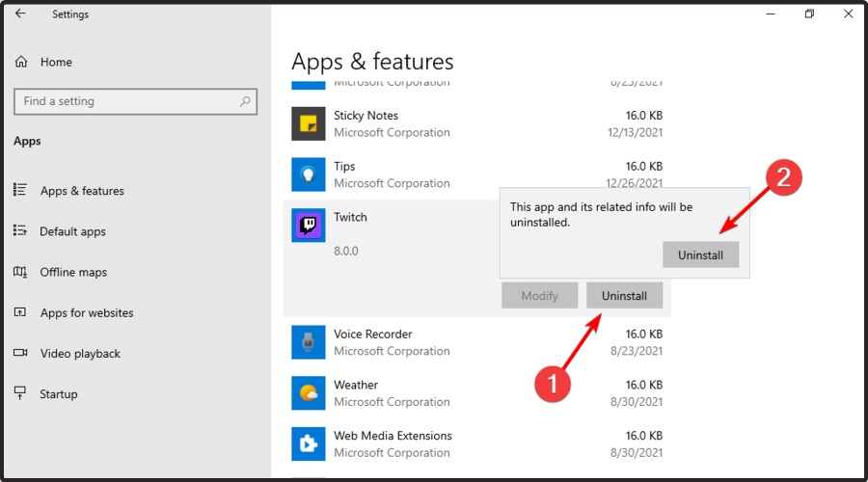Go back with the Settings back arrow
The width and height of the screenshot is (868, 482).
[x=20, y=13]
